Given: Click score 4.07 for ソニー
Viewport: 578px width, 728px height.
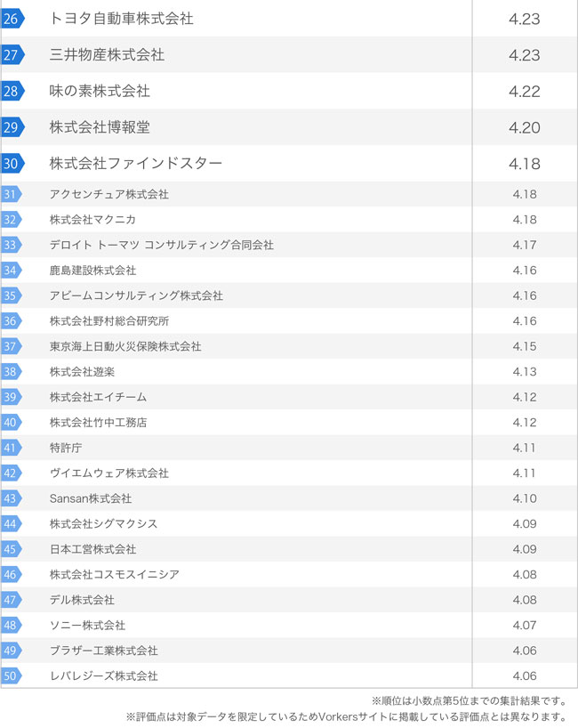Looking at the screenshot, I should click(525, 626).
